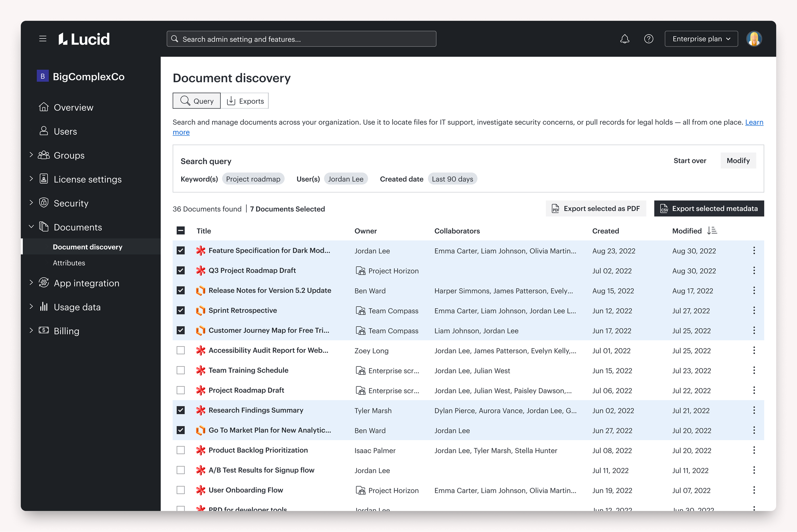The width and height of the screenshot is (797, 532).
Task: Open row menu for Go To Market Plan
Action: 754,431
